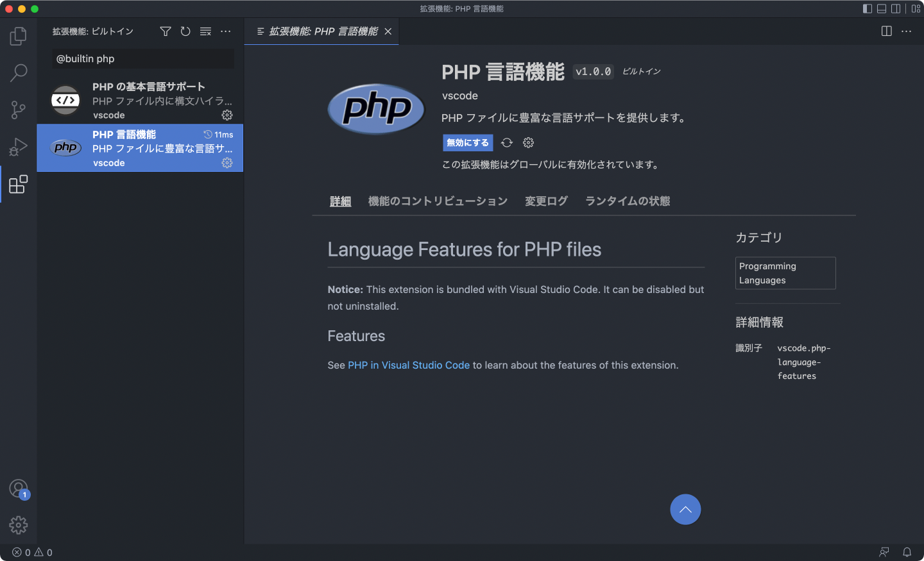This screenshot has width=924, height=561.
Task: Click the large PHP logo image
Action: tap(376, 109)
